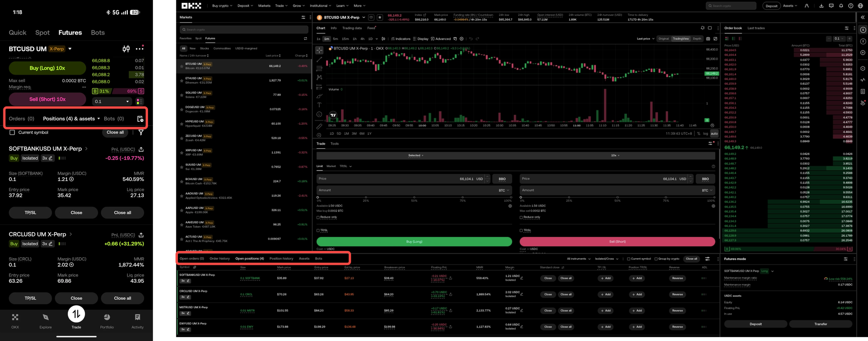Select the mobile Spot tab
Screen dimensions: 868x341
42,32
